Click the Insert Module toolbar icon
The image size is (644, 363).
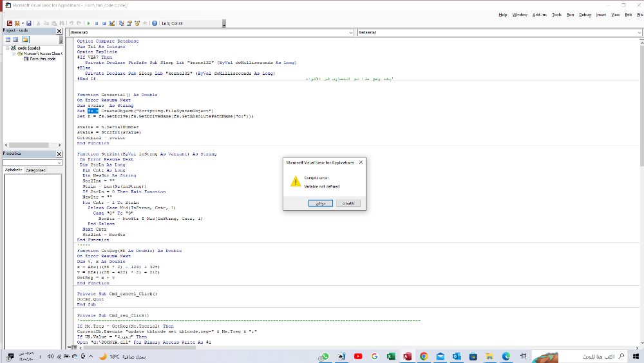17,23
